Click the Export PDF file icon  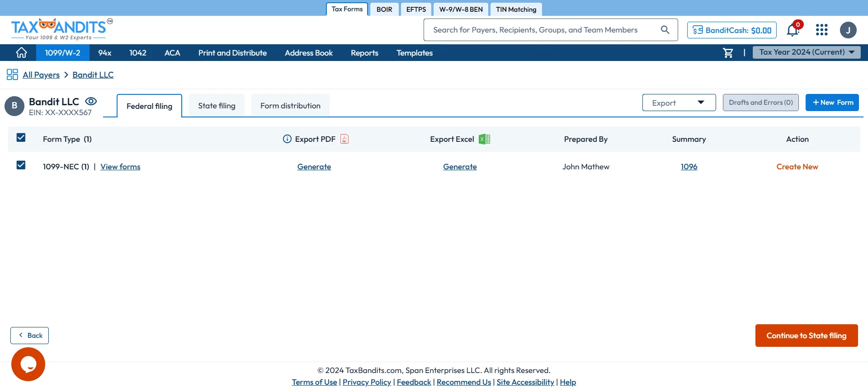(x=344, y=139)
